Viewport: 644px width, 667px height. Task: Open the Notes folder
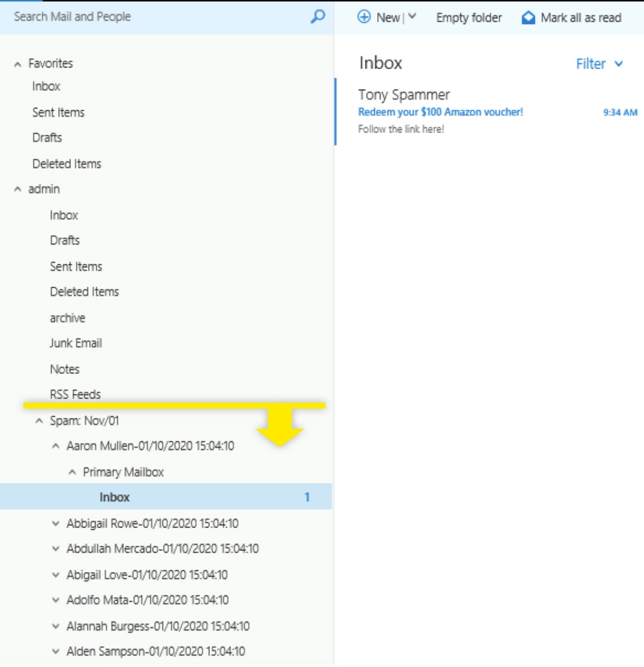pos(65,369)
